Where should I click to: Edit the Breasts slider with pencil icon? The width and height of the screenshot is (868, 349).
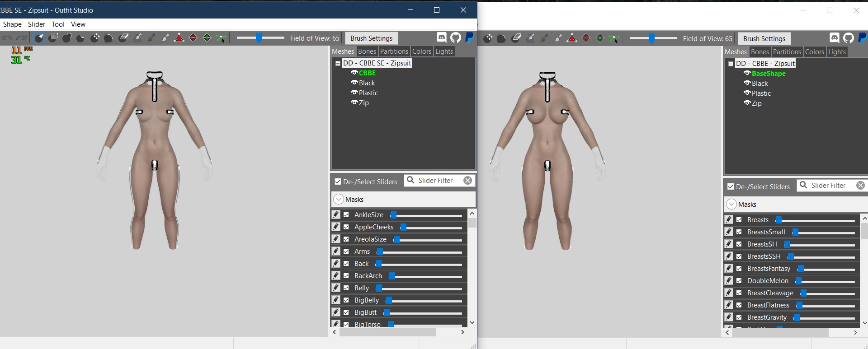tap(729, 219)
